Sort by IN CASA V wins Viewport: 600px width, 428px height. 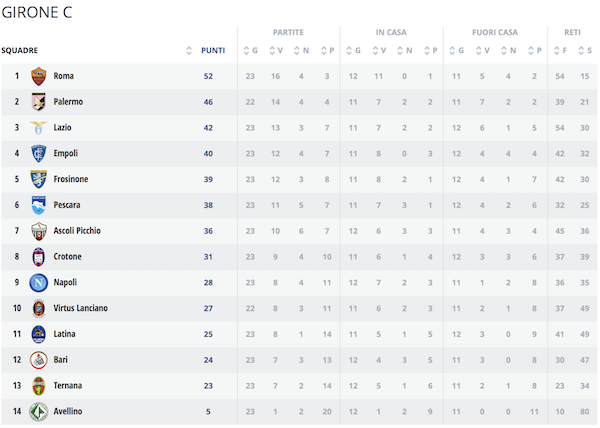[x=379, y=50]
